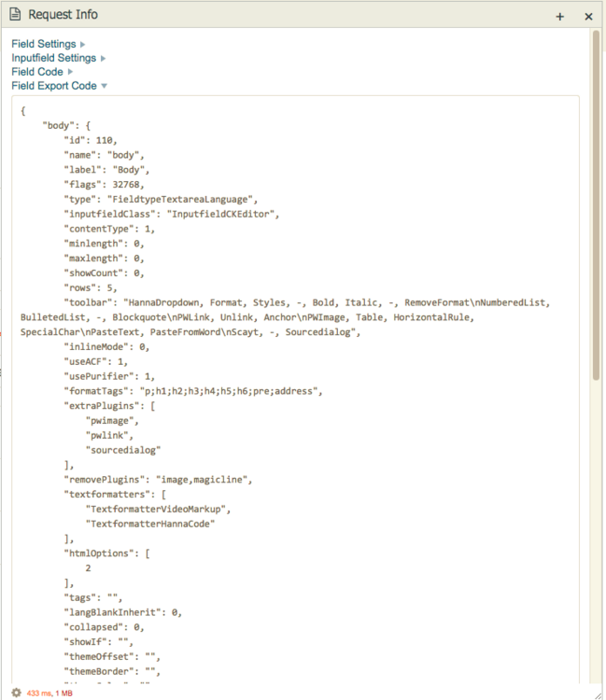Click the "pwimage" plugin entry
The width and height of the screenshot is (606, 700).
point(112,420)
